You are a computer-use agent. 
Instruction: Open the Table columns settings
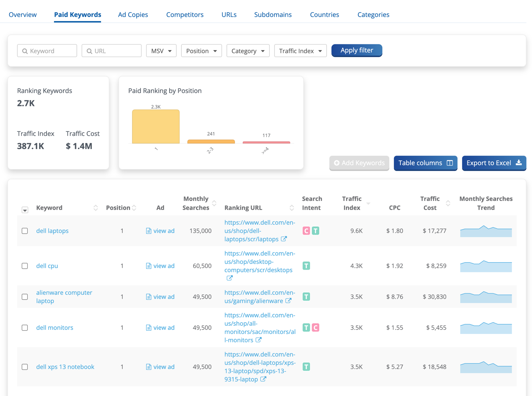click(x=426, y=163)
